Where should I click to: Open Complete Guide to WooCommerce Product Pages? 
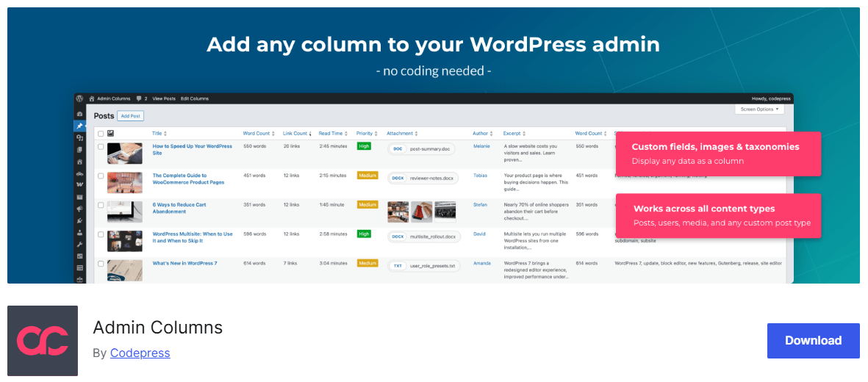click(190, 179)
